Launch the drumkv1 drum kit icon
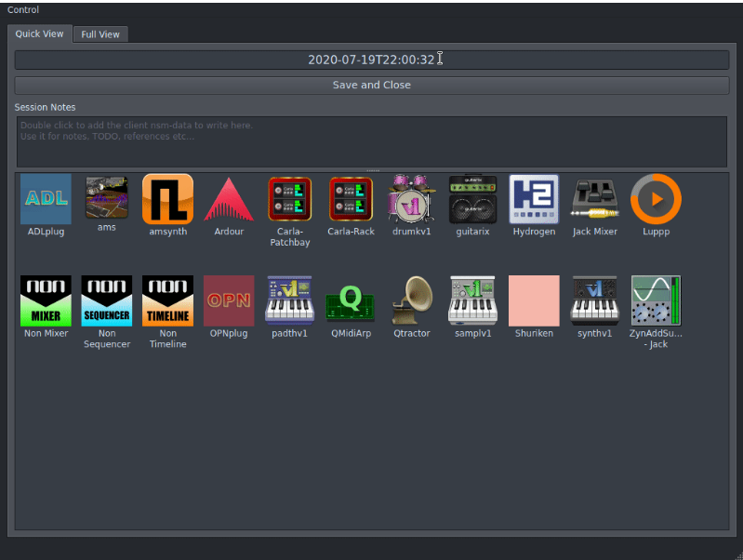Viewport: 743px width, 560px height. point(412,199)
